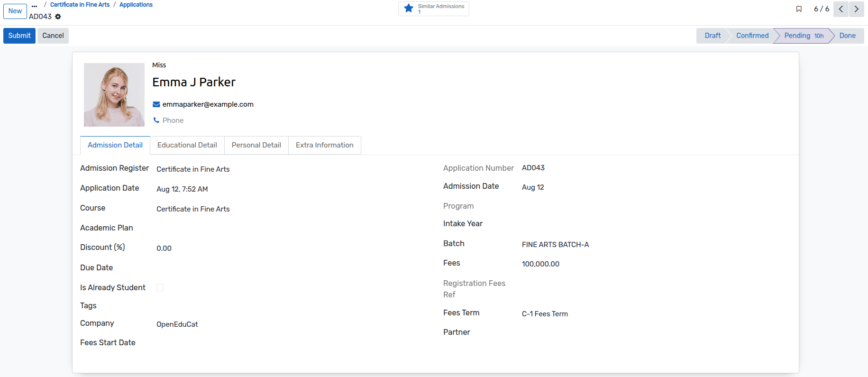868x377 pixels.
Task: Edit the Discount (%) value 0.00
Action: (164, 248)
